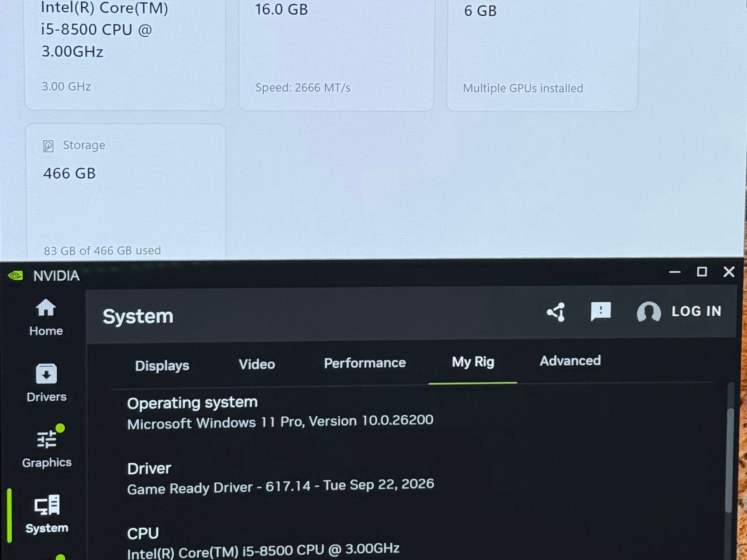Click '83 GB of 466 GB used' text
747x560 pixels.
pos(102,250)
